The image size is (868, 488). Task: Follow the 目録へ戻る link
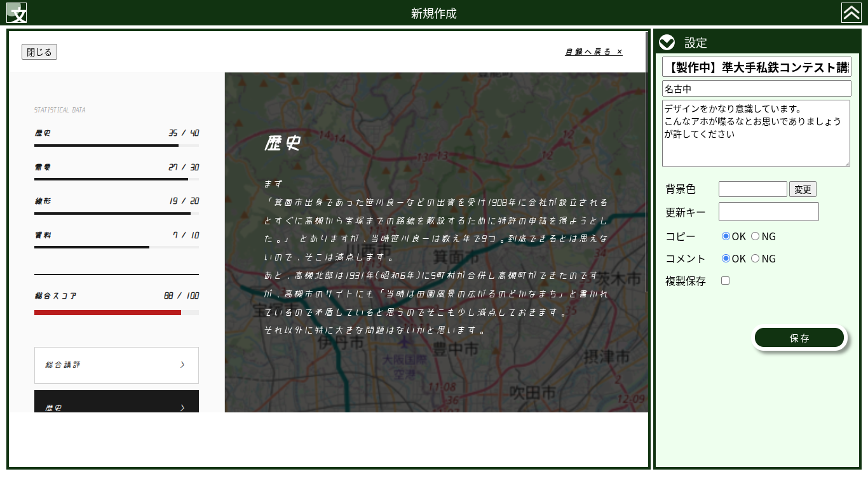(593, 51)
